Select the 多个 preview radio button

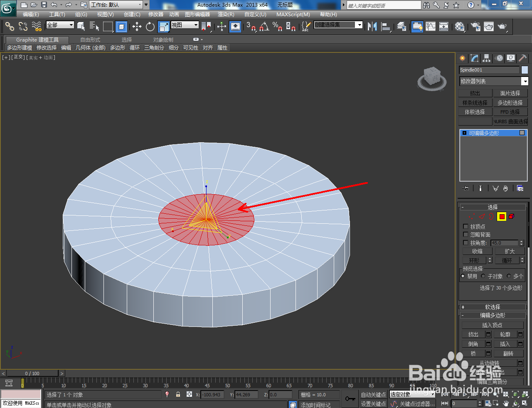509,276
